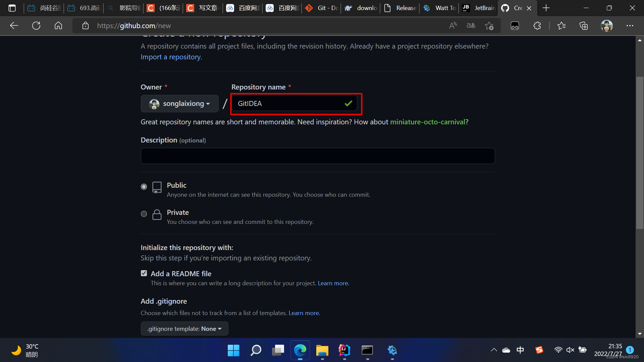Click the Description text field

(318, 156)
